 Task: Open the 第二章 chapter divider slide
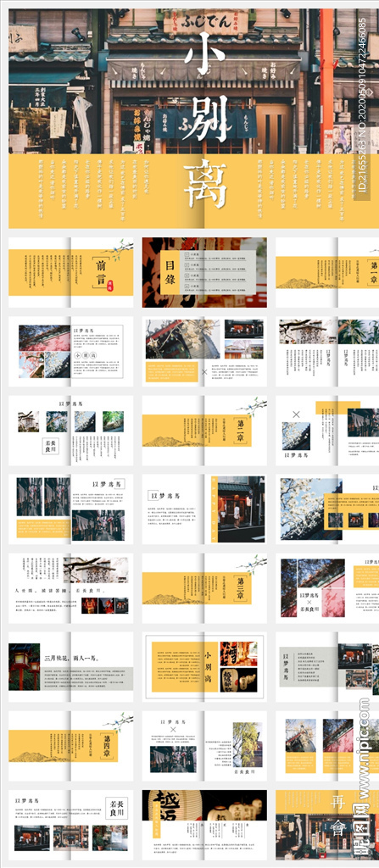pyautogui.click(x=204, y=430)
